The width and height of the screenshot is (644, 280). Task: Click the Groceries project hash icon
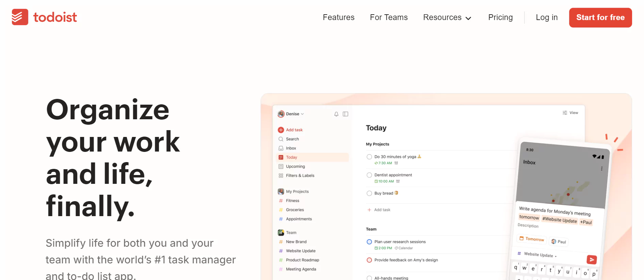point(281,210)
